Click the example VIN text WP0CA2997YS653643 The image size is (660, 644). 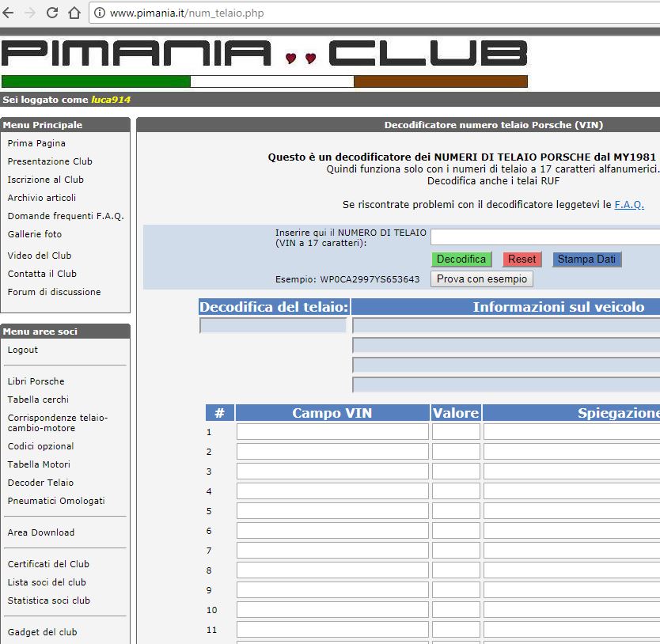370,279
